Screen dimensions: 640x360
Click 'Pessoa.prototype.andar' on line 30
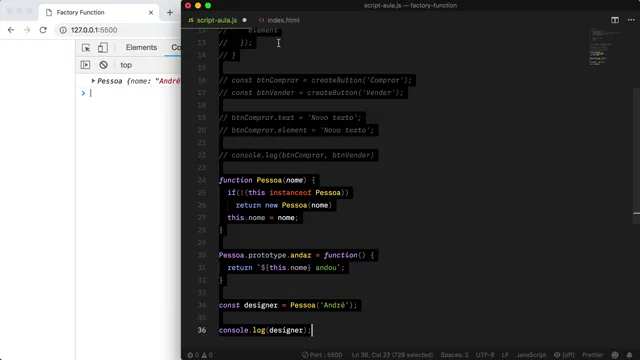point(265,255)
